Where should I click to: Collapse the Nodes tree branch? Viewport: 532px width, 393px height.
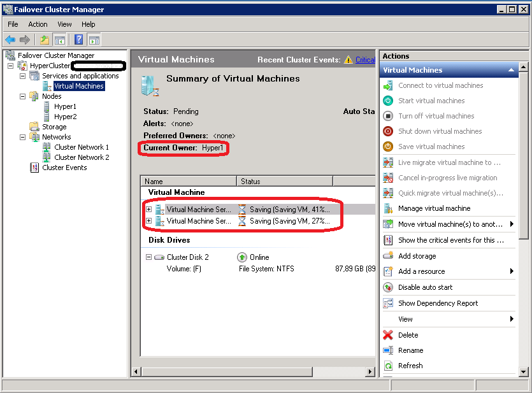pyautogui.click(x=22, y=96)
